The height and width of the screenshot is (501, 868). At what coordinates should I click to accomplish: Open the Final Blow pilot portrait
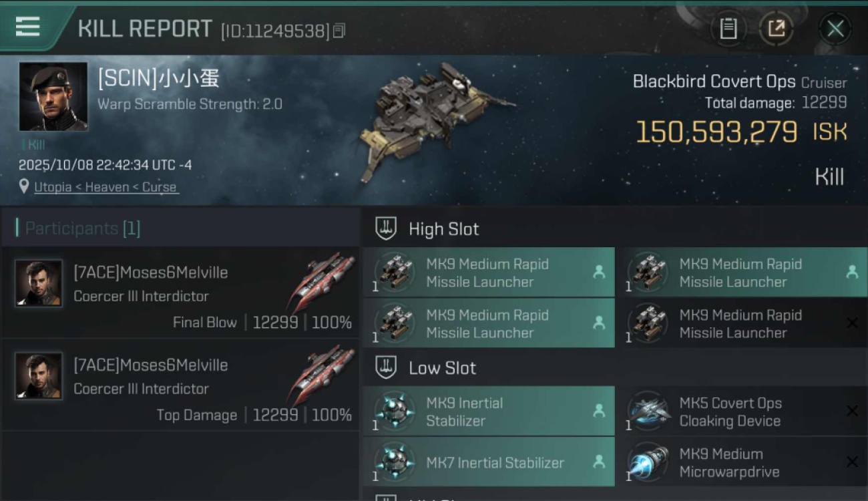39,283
